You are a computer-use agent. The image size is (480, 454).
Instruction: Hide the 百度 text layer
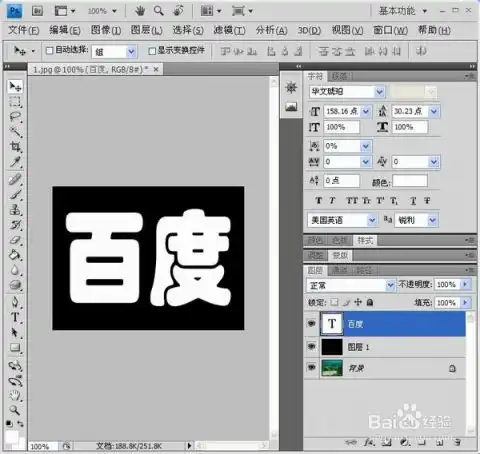(312, 323)
